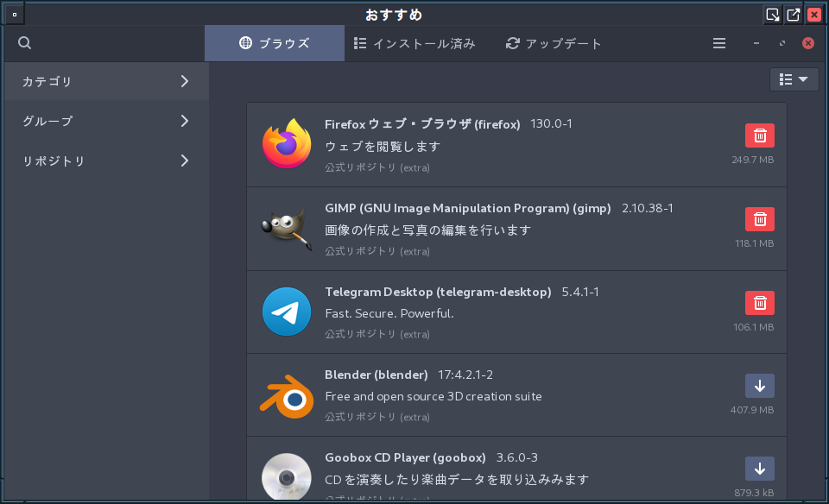The height and width of the screenshot is (504, 829).
Task: Open the GIMP (gimp) package title
Action: (468, 208)
